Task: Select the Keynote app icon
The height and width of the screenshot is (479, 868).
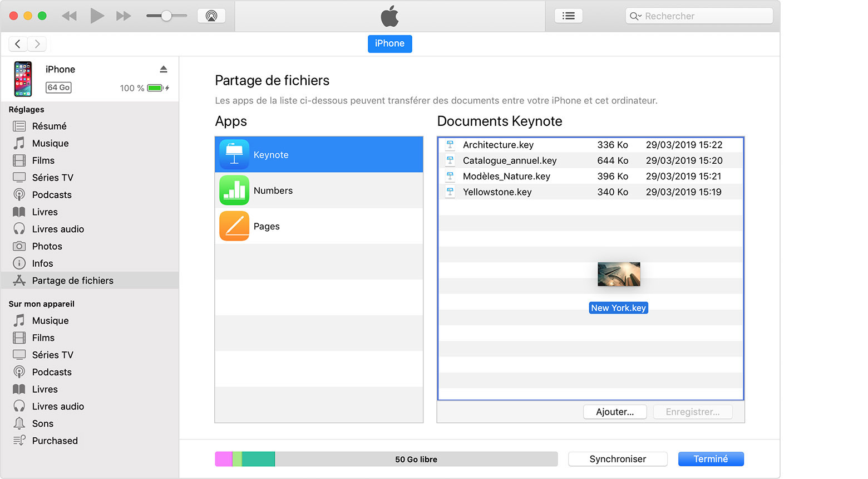Action: click(x=234, y=154)
